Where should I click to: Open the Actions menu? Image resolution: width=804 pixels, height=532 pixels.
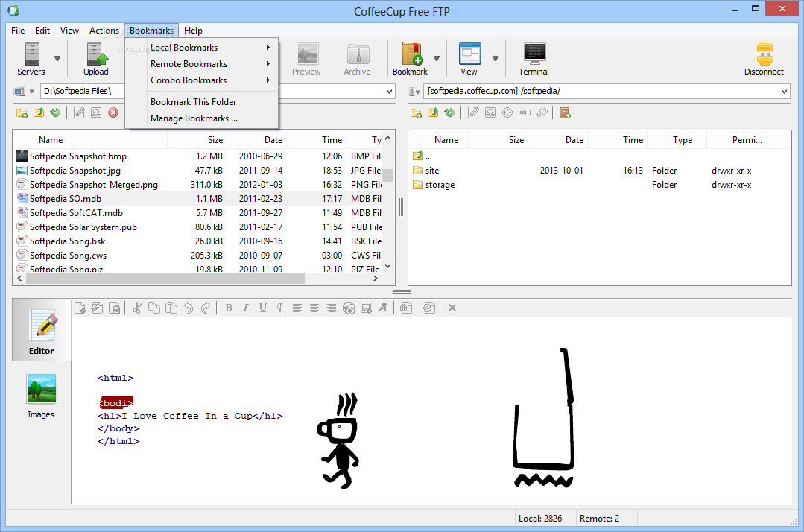pyautogui.click(x=104, y=31)
